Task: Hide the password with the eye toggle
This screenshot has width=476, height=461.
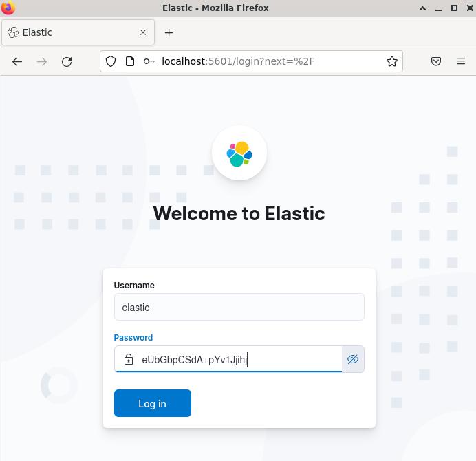Action: [x=353, y=359]
